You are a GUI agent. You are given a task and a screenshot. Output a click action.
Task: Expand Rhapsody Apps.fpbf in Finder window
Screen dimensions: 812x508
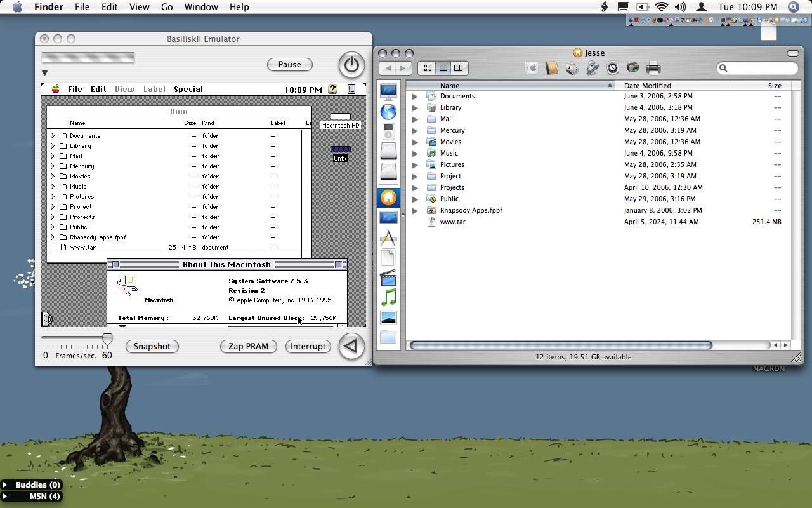(415, 211)
